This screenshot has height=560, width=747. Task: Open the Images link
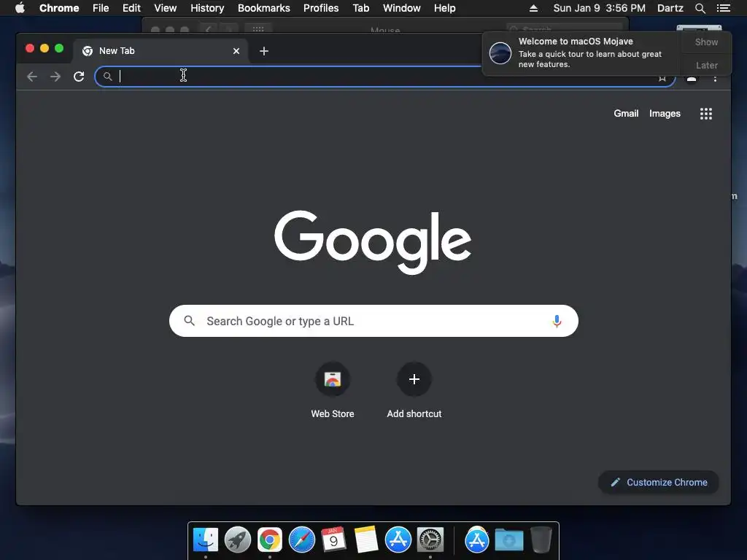(x=665, y=114)
